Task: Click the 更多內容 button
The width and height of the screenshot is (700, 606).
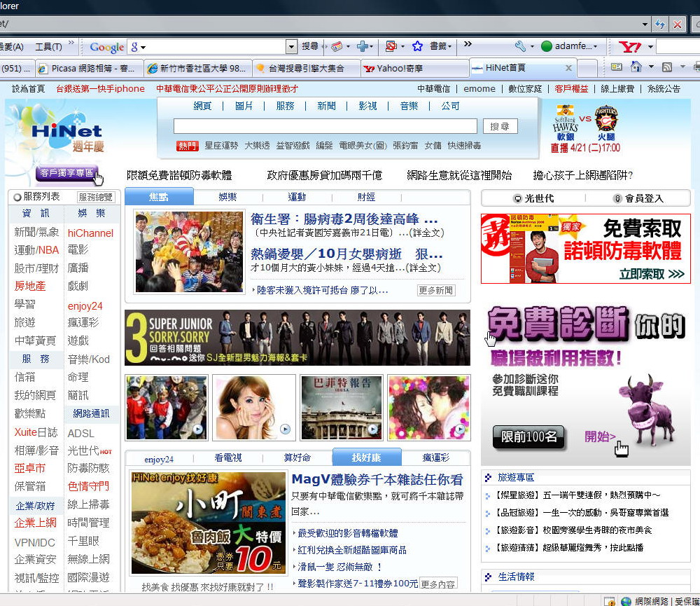Action: [438, 584]
